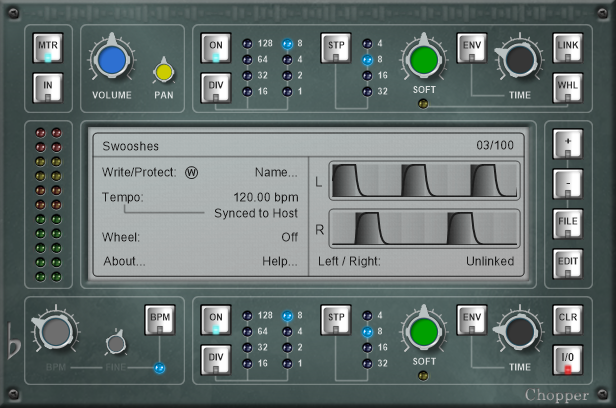Toggle the top ON button
Viewport: 616px width, 408px height.
[215, 48]
